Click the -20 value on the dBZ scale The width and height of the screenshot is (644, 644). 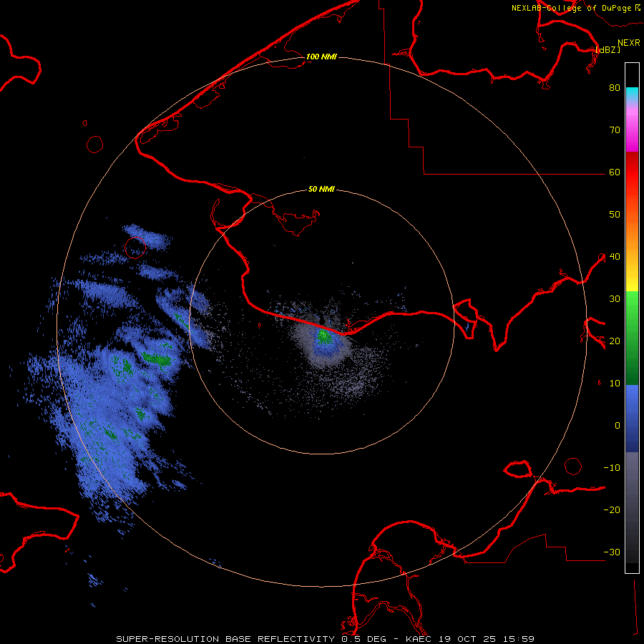612,510
